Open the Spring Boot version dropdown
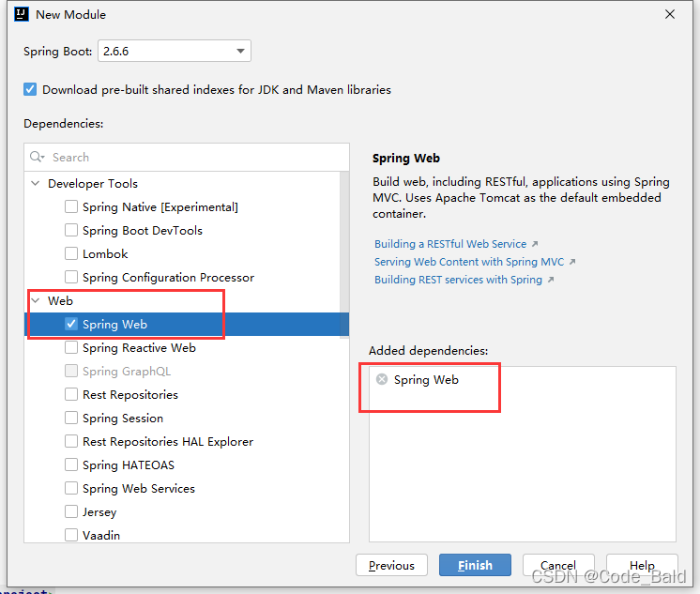Image resolution: width=700 pixels, height=594 pixels. (175, 51)
